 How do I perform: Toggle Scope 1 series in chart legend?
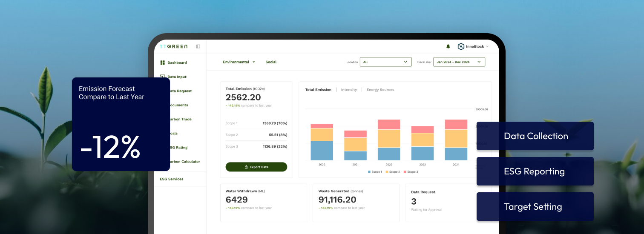coord(375,172)
